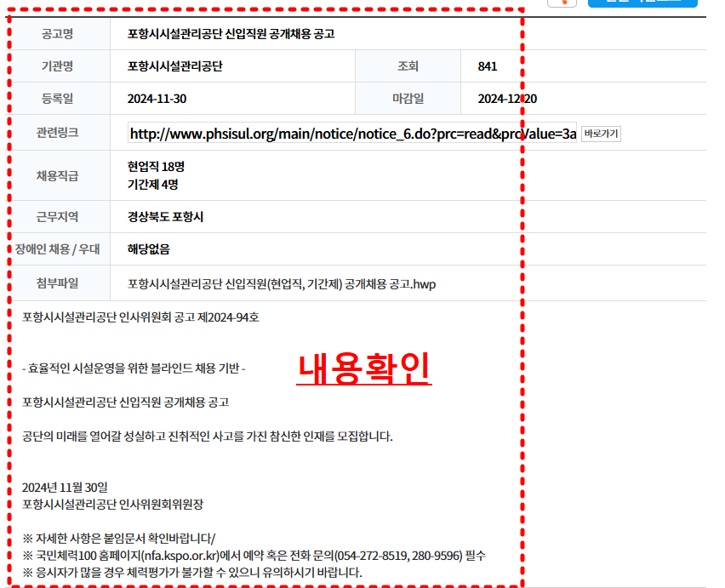Click the body line 포항시시설관리공단 신입직원 공개채용 공고
The image size is (725, 588).
coord(125,402)
